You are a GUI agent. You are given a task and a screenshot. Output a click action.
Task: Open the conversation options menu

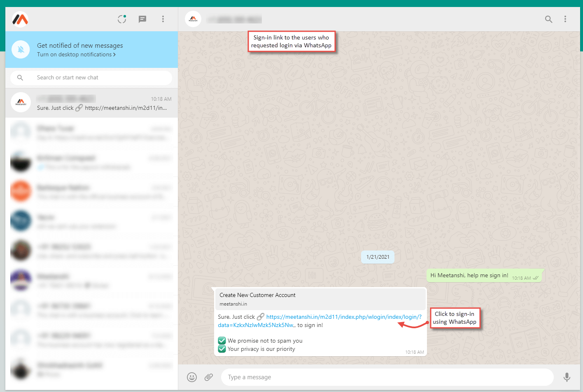[565, 19]
